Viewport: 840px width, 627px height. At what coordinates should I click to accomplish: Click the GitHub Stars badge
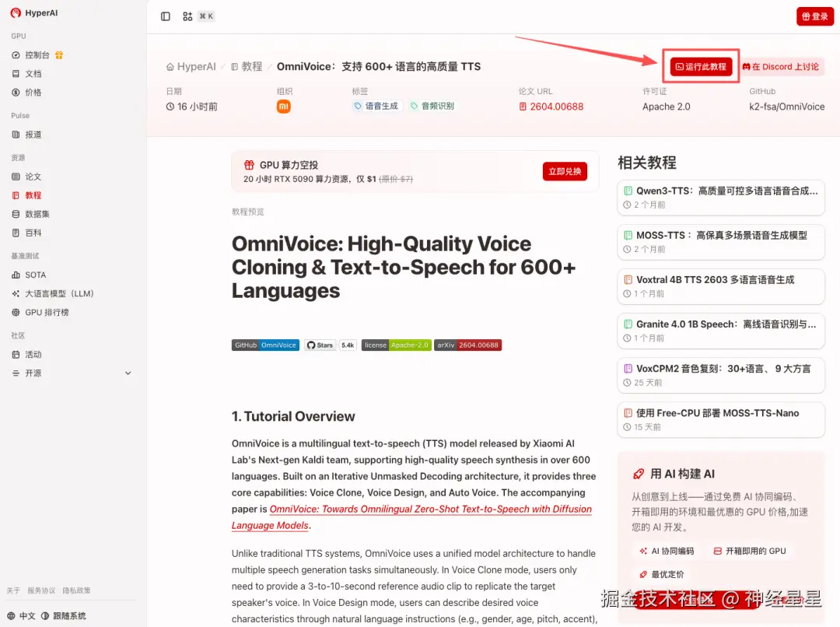pyautogui.click(x=320, y=345)
